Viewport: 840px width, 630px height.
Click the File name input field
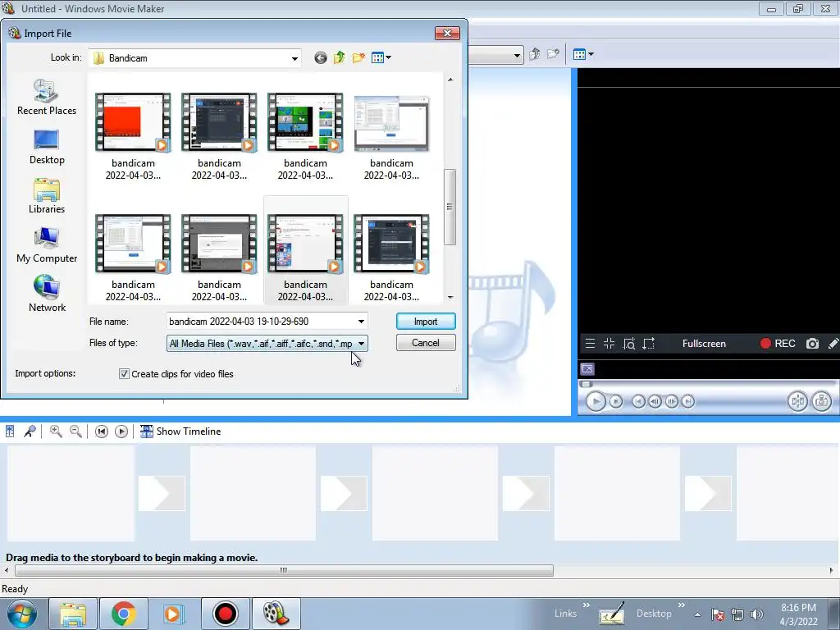tap(261, 322)
